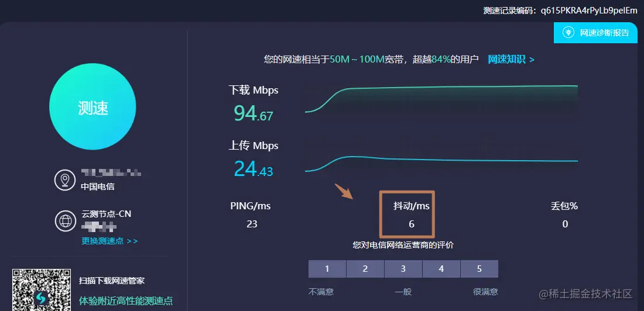Rate the carrier 1 (不满意)
This screenshot has height=311, width=644.
tap(327, 269)
